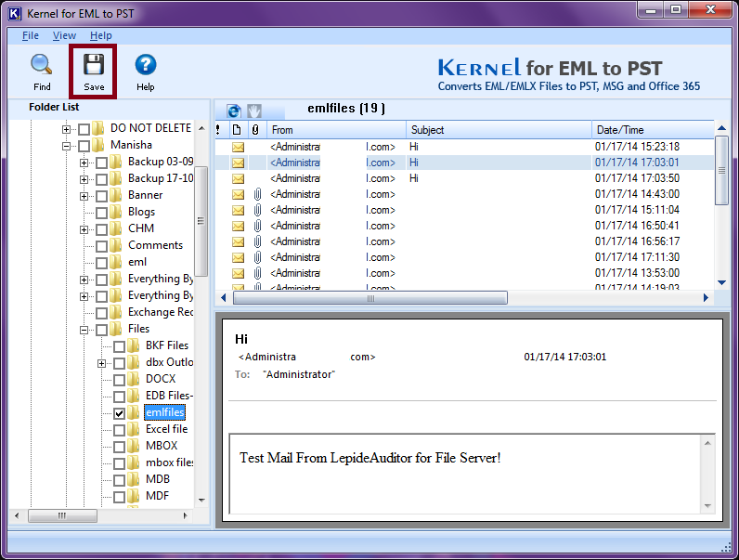Sort by the importance exclamation column icon
The height and width of the screenshot is (560, 739).
pyautogui.click(x=218, y=130)
